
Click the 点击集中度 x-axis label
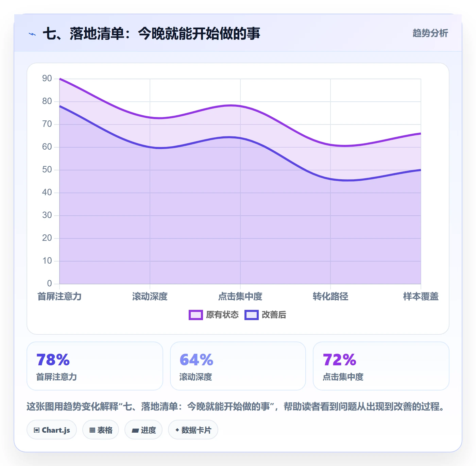click(x=240, y=297)
